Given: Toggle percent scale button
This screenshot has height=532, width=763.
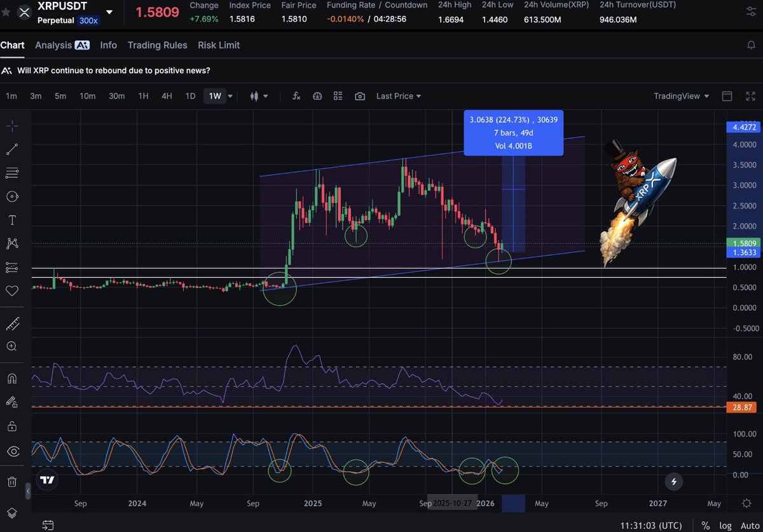Looking at the screenshot, I should click(x=706, y=526).
